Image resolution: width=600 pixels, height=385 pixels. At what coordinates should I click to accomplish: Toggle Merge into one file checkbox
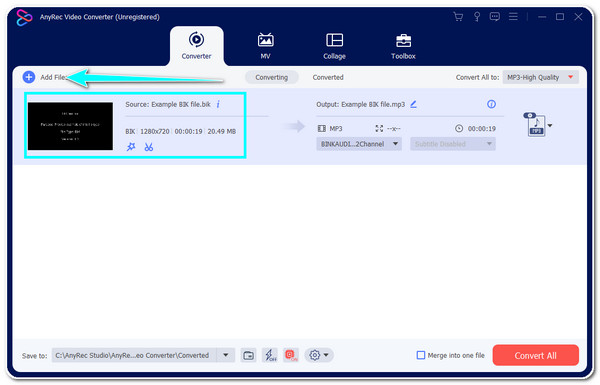coord(421,356)
